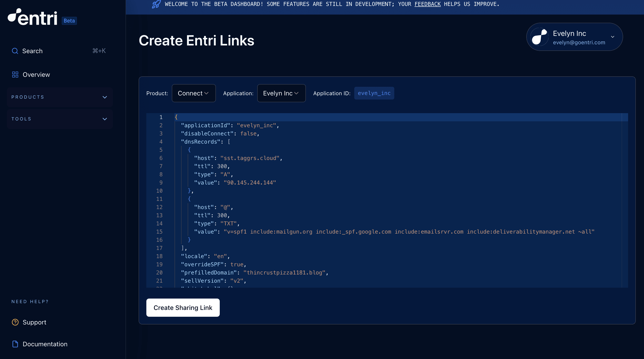Click line 15 SPF value in editor
The image size is (644, 359).
pyautogui.click(x=409, y=232)
